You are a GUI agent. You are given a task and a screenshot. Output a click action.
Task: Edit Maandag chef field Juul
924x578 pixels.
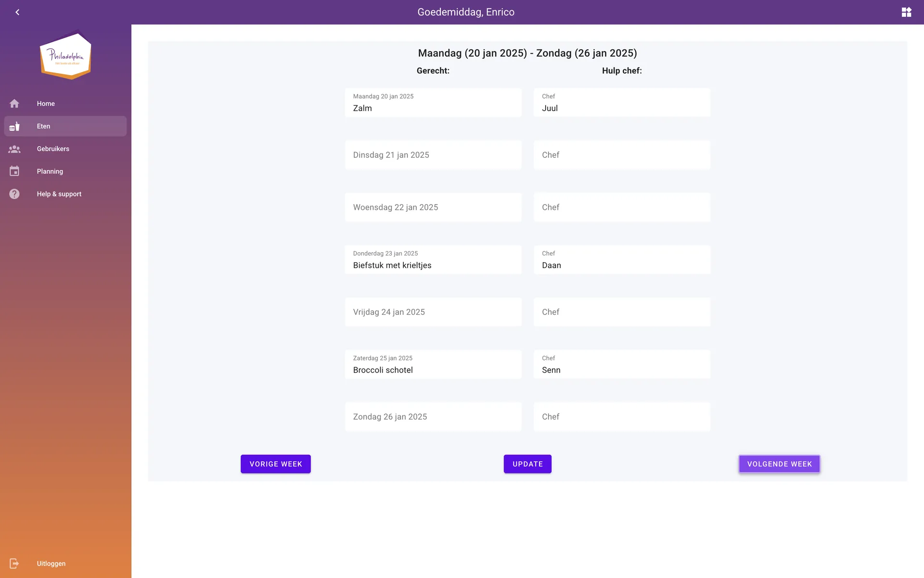(622, 103)
